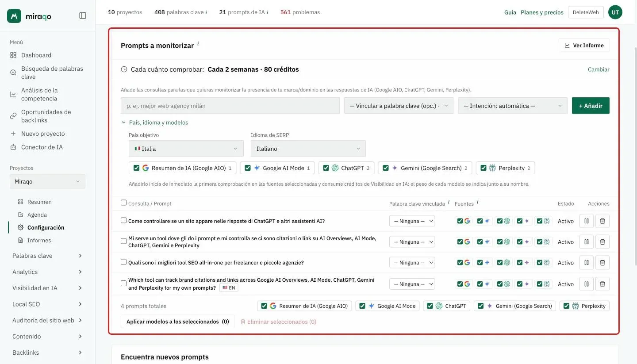Open Búsqueda de palabras clave
This screenshot has height=364, width=637.
(x=47, y=73)
